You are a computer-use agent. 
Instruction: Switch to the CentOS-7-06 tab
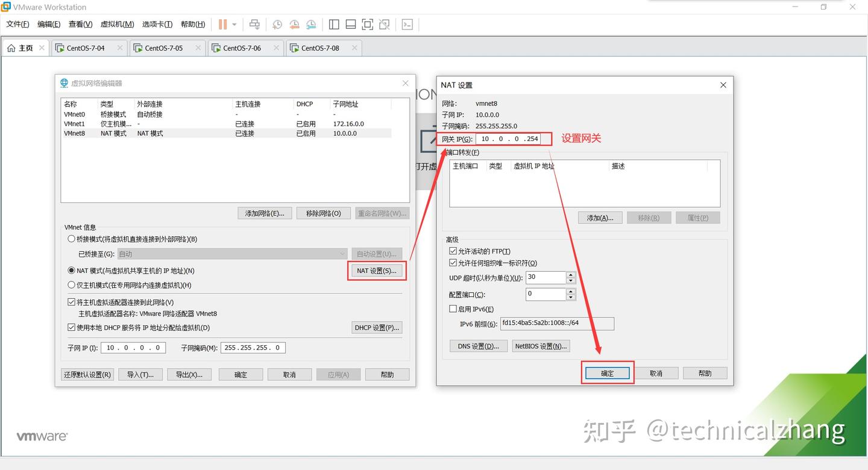[244, 47]
